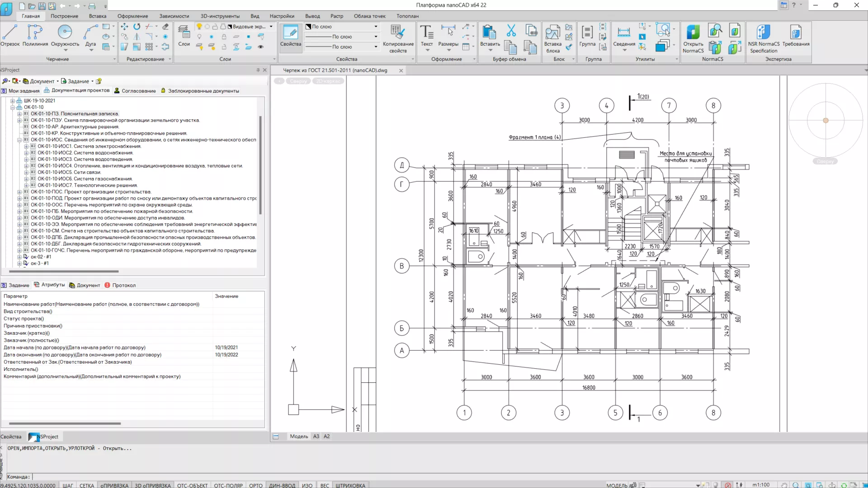Collapse the ОК-01-10-ИОС tree node
868x488 pixels.
coord(19,140)
